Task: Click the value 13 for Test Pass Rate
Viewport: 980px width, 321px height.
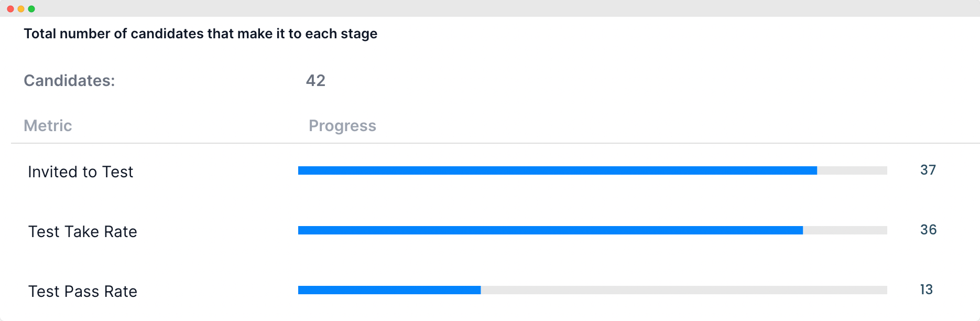Action: point(927,290)
